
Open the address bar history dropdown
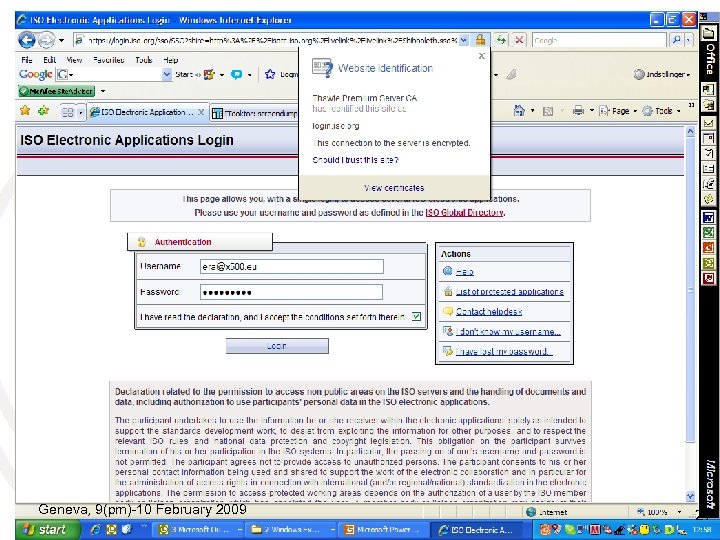point(464,40)
